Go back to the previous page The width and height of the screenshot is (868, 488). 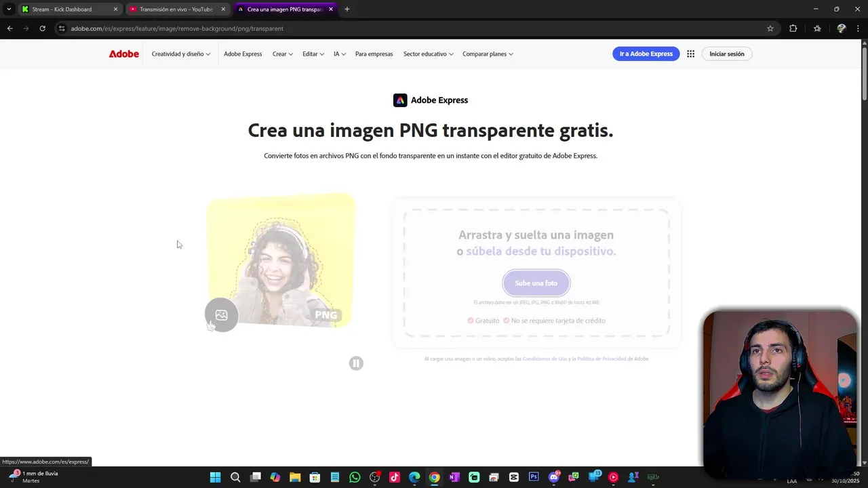9,28
